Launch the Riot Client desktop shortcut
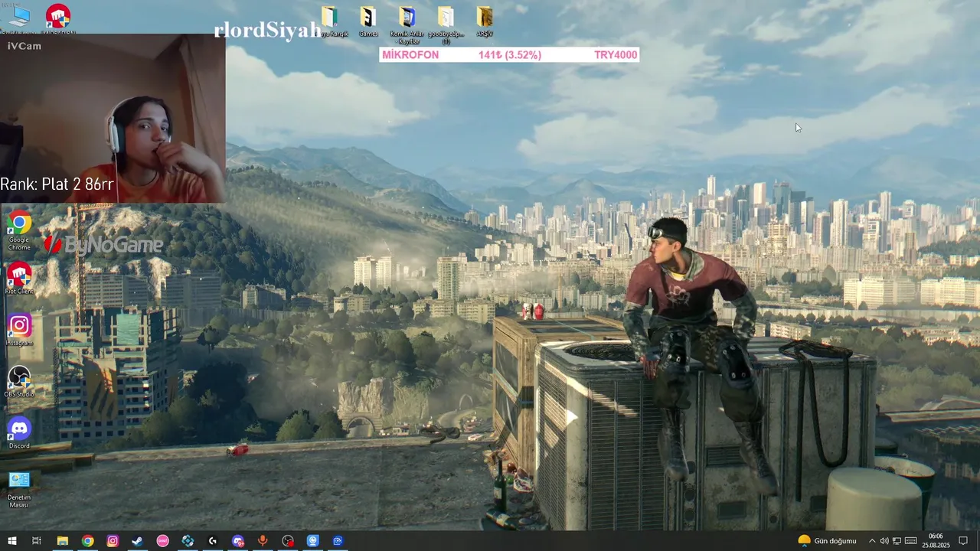 coord(19,279)
